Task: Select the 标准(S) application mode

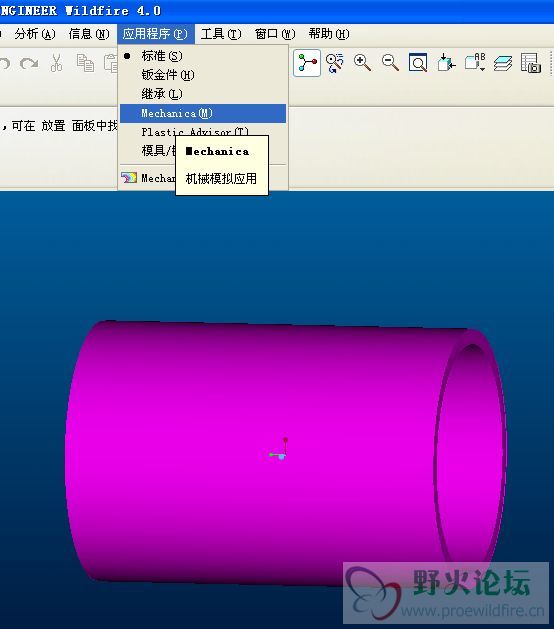Action: point(203,56)
